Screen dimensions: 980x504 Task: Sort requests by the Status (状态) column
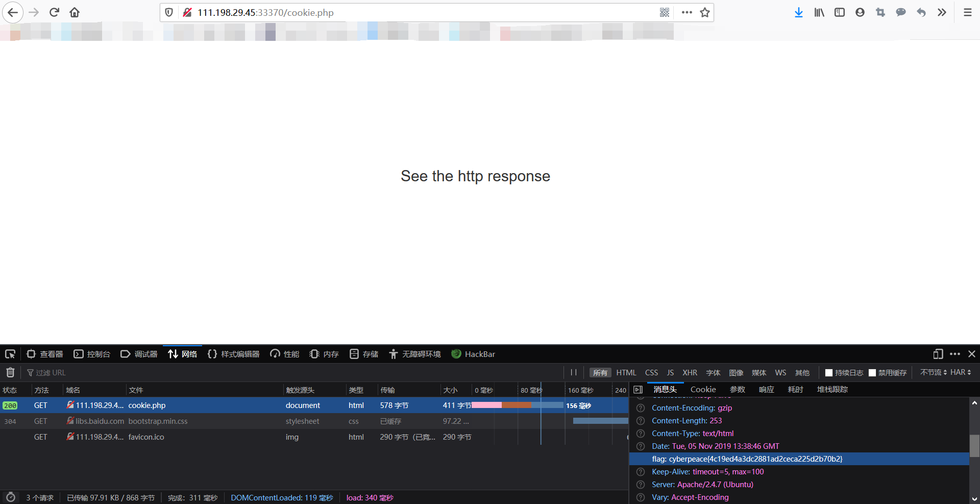click(x=15, y=390)
